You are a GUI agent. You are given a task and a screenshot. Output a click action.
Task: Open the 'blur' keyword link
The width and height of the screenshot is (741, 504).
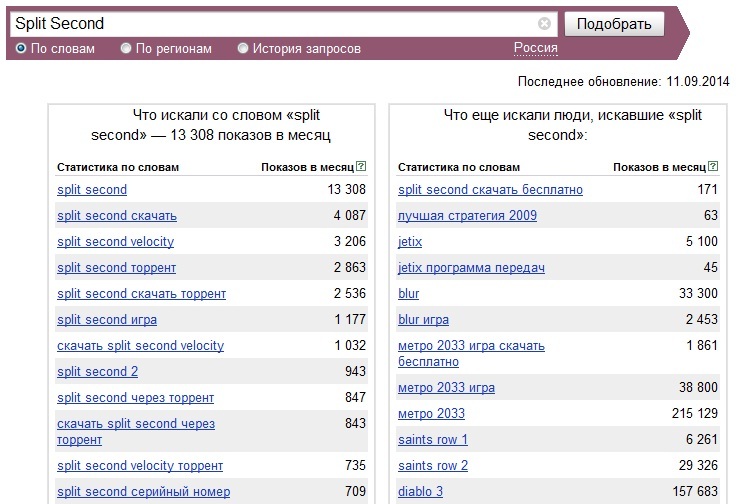click(408, 294)
